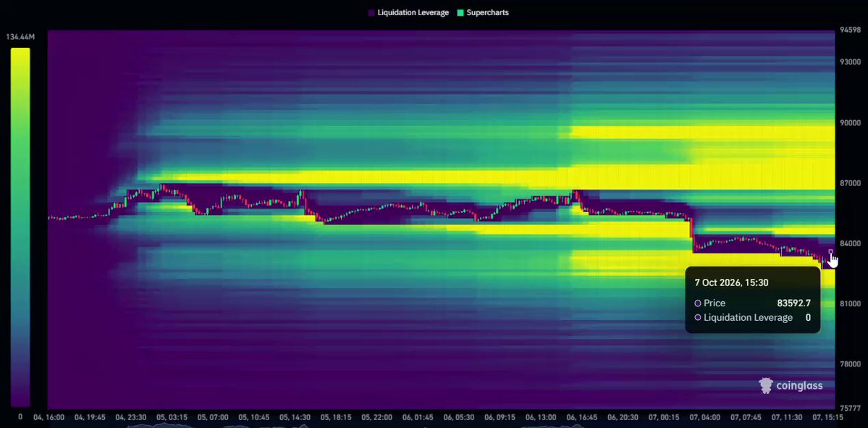Click the 90000 price axis label
This screenshot has width=868, height=428.
pyautogui.click(x=849, y=122)
